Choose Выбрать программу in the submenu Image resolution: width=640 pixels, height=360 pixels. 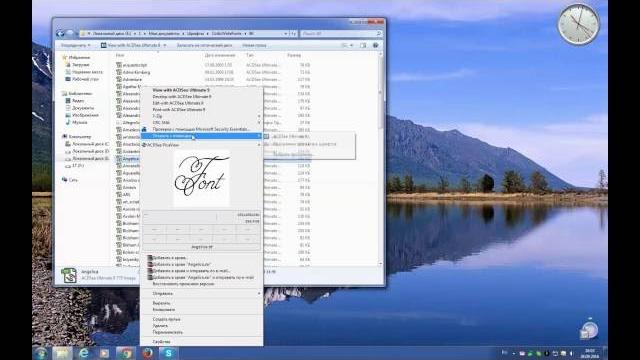(309, 154)
